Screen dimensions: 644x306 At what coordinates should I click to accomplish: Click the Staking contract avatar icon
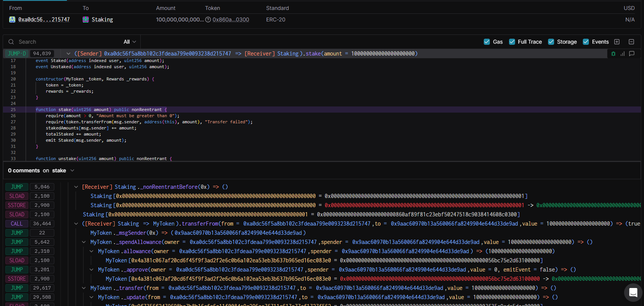click(x=86, y=20)
